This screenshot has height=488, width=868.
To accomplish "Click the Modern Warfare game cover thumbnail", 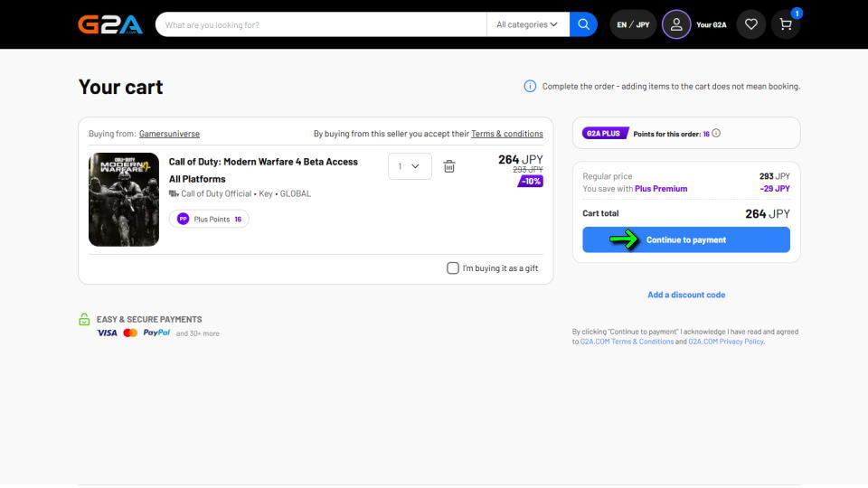I will coord(124,199).
